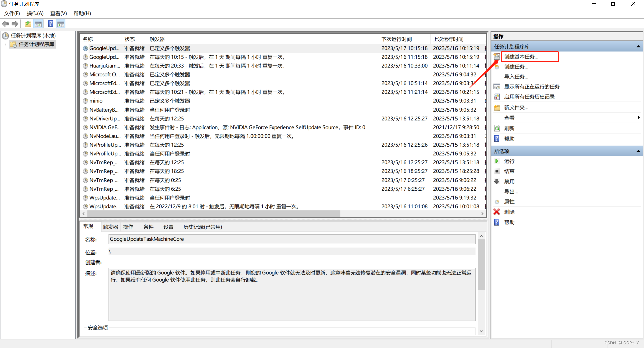Click the red X icon beside 删除
Viewport: 644px width, 348px height.
coord(497,212)
